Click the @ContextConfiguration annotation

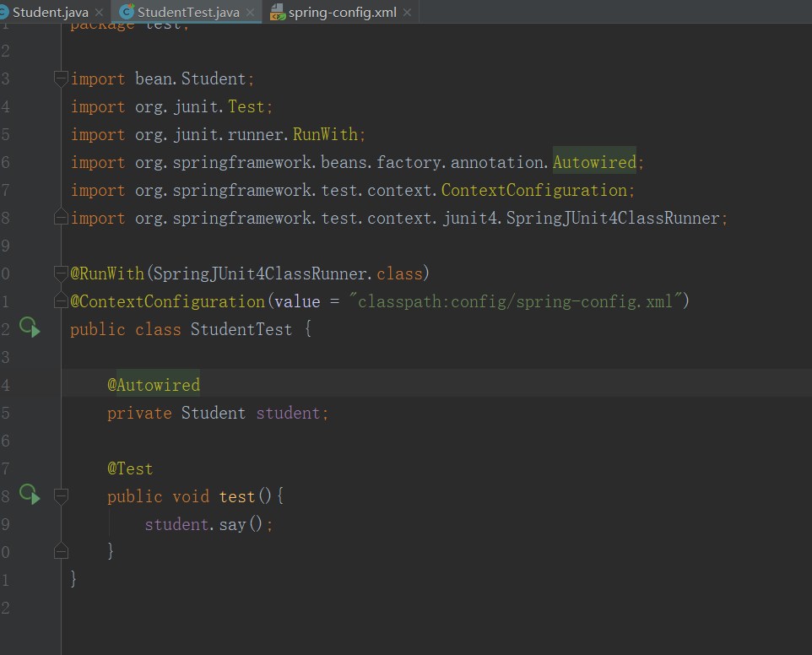click(168, 302)
